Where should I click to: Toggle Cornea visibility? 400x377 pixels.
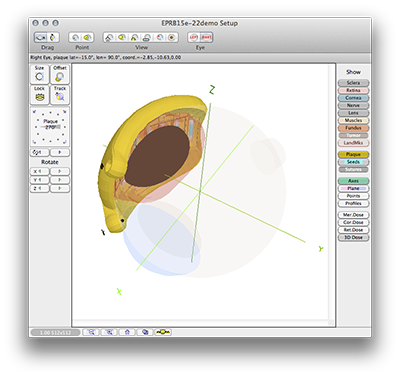tap(353, 98)
